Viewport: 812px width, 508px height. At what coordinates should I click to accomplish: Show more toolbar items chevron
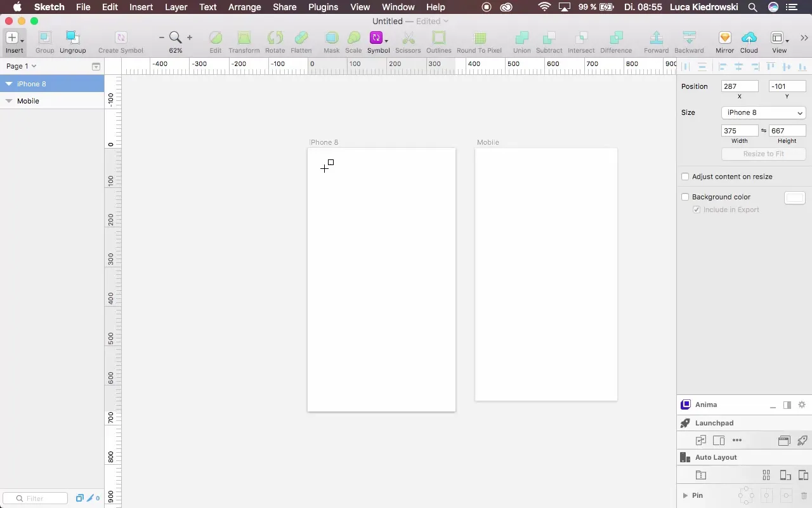pos(804,38)
